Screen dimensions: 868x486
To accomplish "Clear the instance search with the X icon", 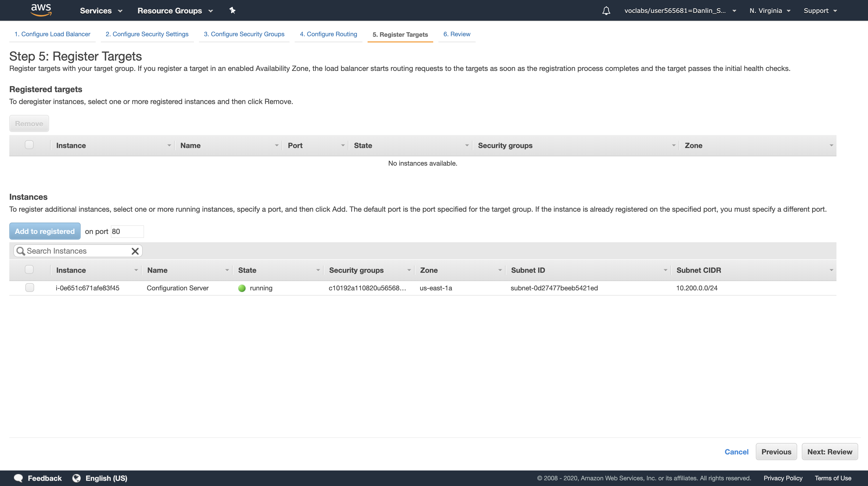I will tap(135, 251).
